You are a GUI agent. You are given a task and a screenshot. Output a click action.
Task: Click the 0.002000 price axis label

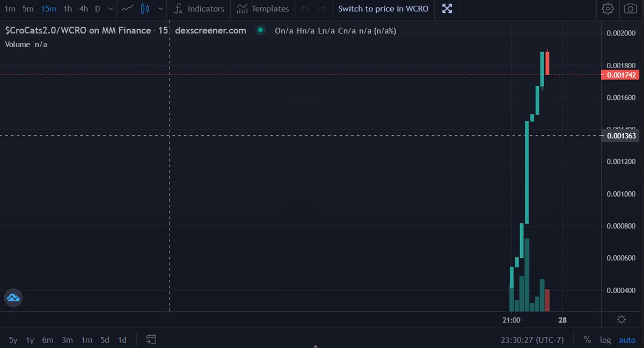click(621, 33)
